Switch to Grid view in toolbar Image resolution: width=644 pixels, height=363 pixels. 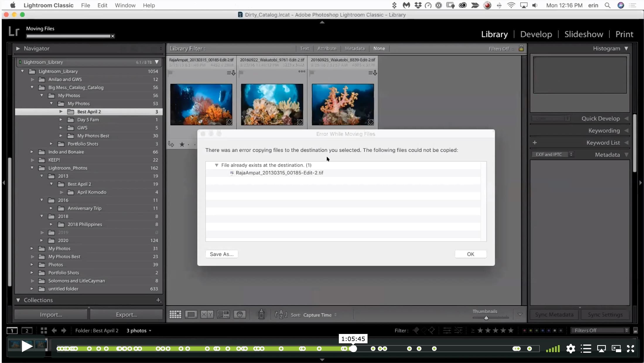coord(175,315)
